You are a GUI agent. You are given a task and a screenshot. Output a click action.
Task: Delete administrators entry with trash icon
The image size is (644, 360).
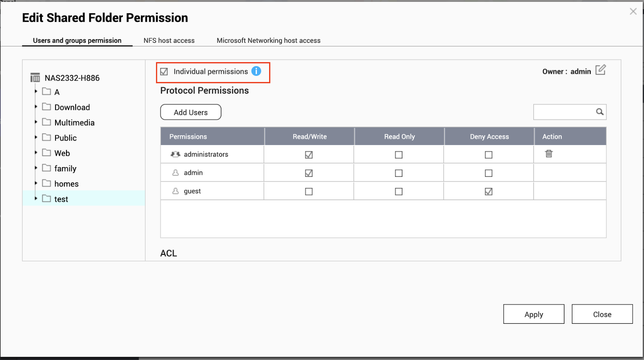coord(549,154)
